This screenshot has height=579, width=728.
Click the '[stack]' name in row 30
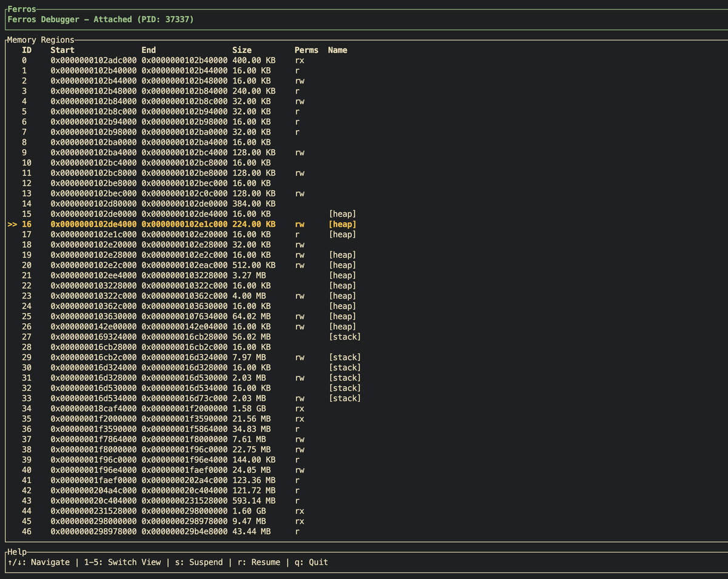pos(345,367)
